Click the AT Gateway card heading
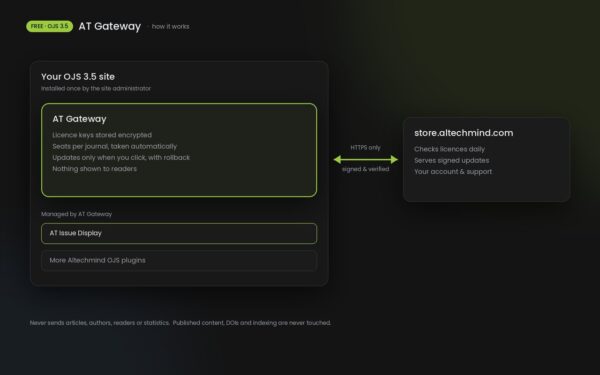The width and height of the screenshot is (600, 375). click(79, 119)
